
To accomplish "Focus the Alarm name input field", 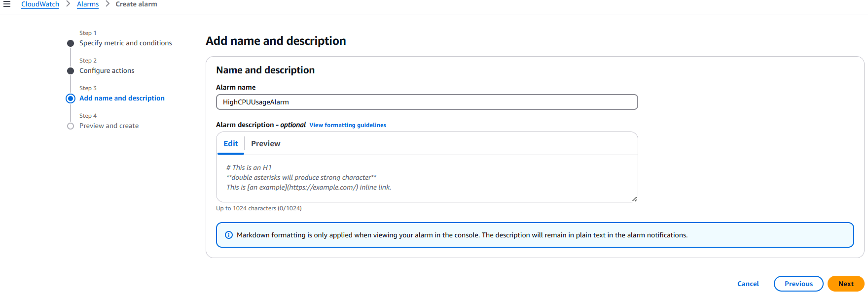I will 427,102.
